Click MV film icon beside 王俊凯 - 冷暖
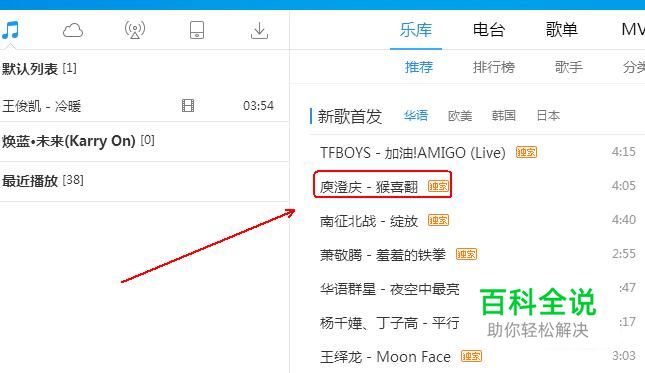645x373 pixels. click(x=188, y=106)
